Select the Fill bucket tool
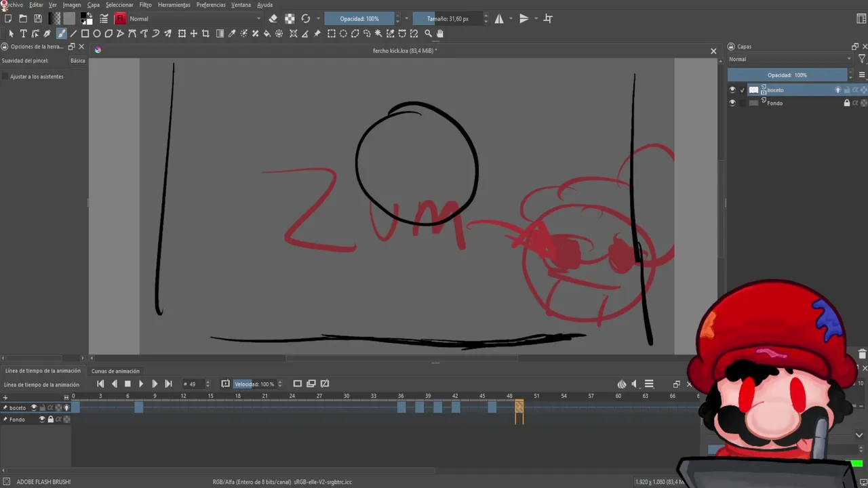868x488 pixels. point(267,33)
